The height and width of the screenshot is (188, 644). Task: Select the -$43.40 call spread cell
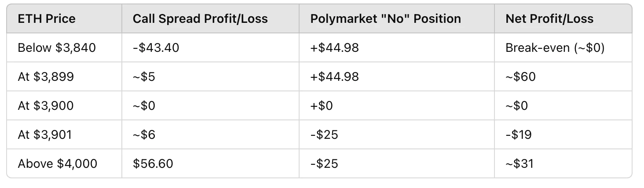[156, 47]
